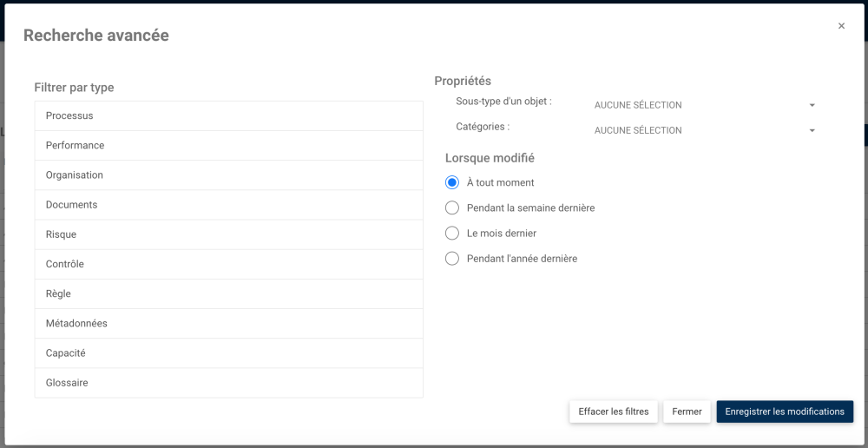The image size is (868, 448).
Task: Filter results by 'Documents' type
Action: coord(228,205)
